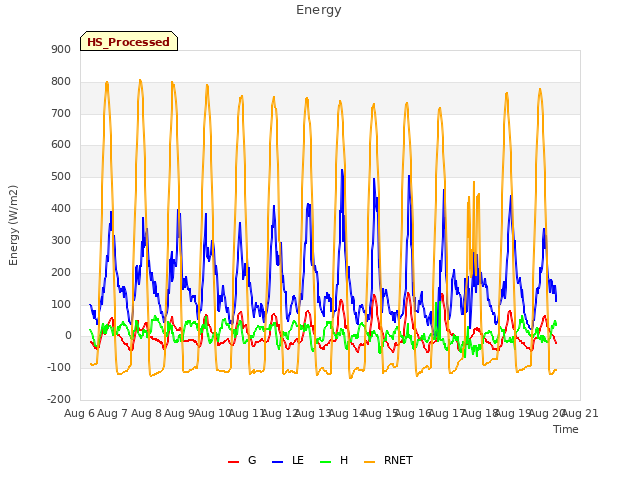Image resolution: width=640 pixels, height=480 pixels.
Task: Click the Energy chart title
Action: 319,10
